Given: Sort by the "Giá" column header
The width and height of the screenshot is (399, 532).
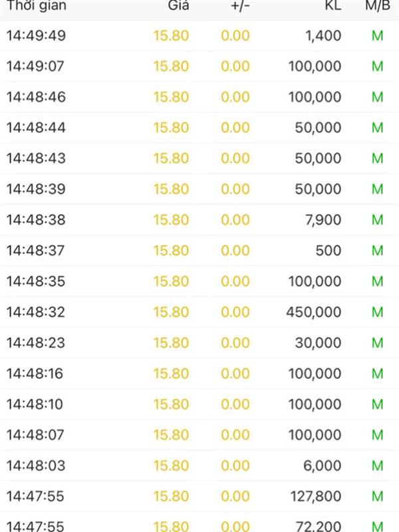Looking at the screenshot, I should pyautogui.click(x=178, y=5).
